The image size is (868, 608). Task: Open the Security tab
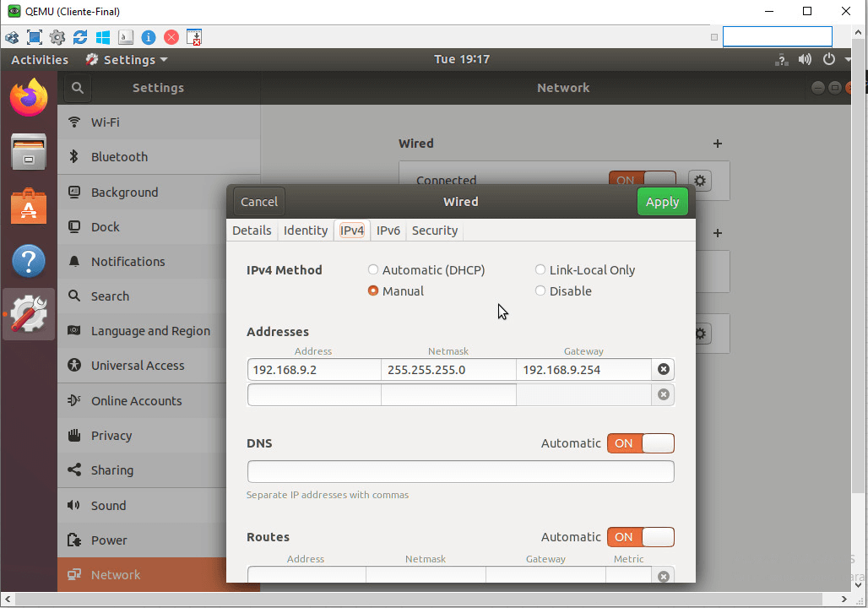(x=434, y=231)
